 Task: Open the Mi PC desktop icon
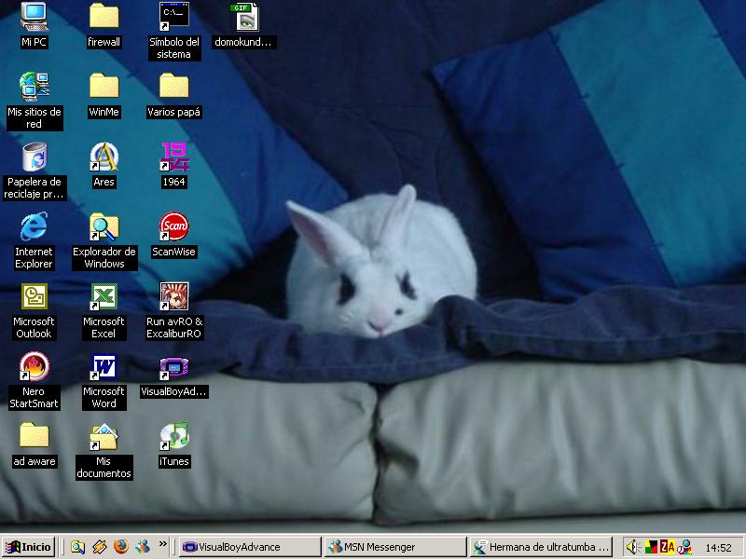34,17
